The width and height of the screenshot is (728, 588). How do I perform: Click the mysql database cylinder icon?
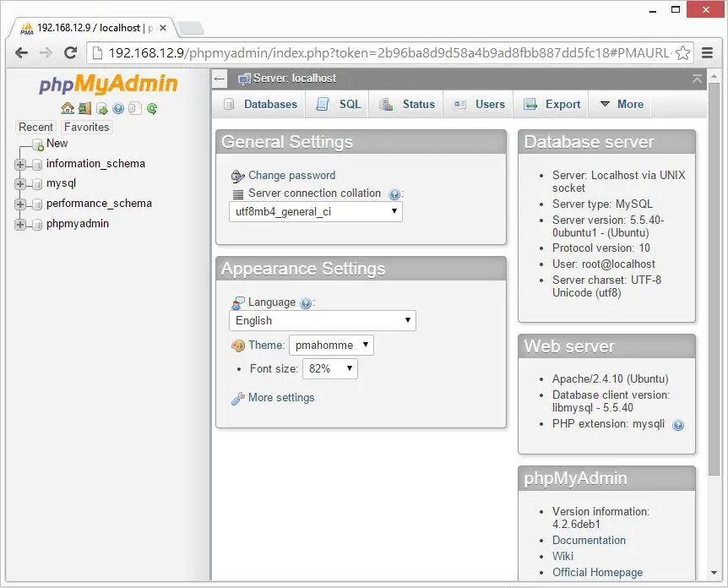(x=38, y=184)
